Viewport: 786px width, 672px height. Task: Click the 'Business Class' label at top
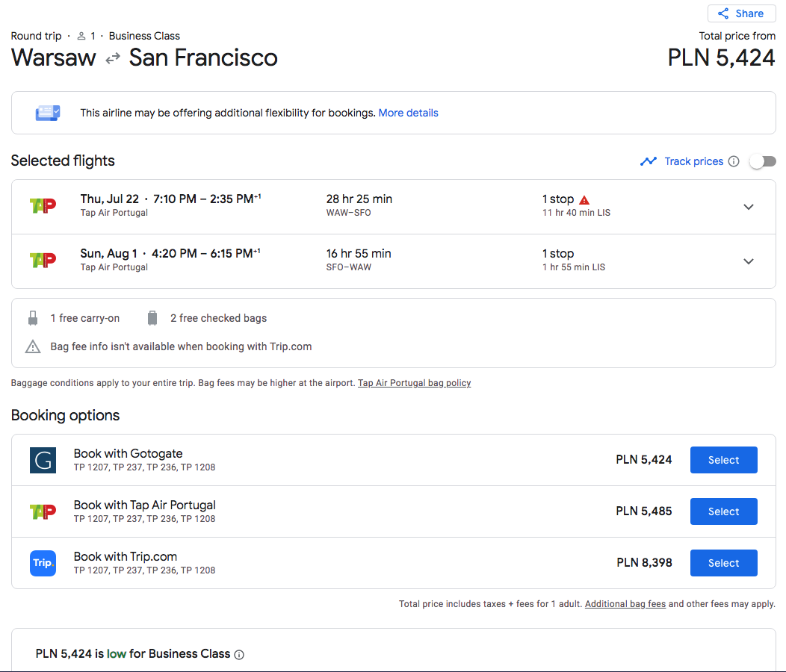[144, 36]
